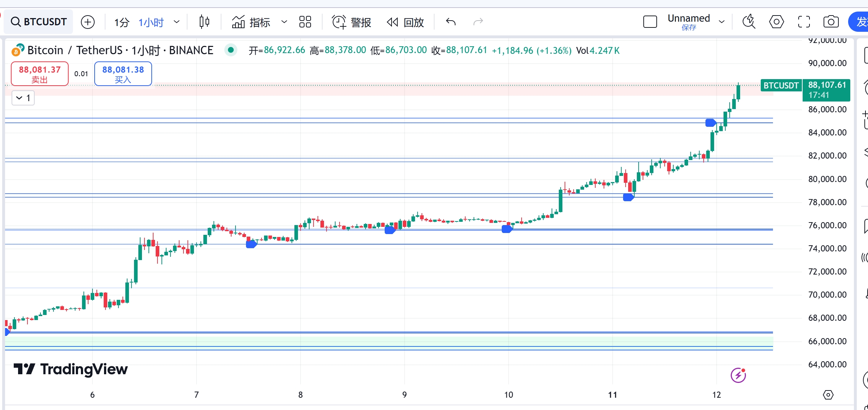Screen dimensions: 868x410
Task: Click the add symbol compare plus icon
Action: point(88,22)
